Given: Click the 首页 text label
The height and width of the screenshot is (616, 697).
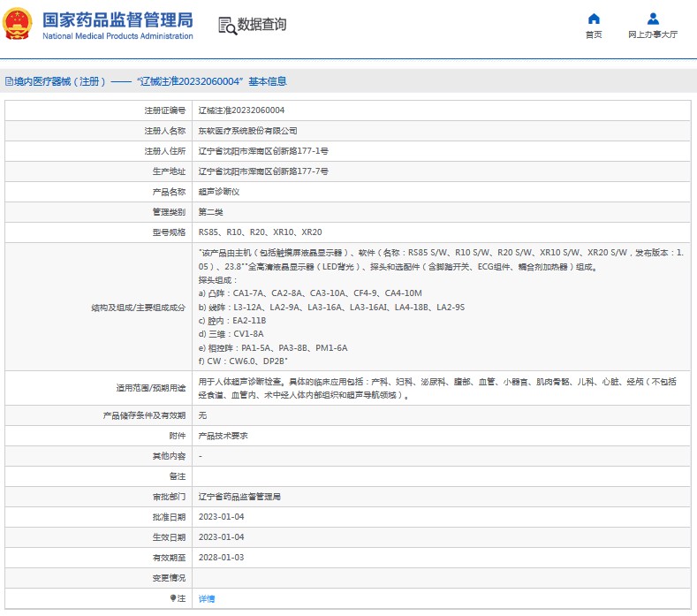Looking at the screenshot, I should point(594,34).
